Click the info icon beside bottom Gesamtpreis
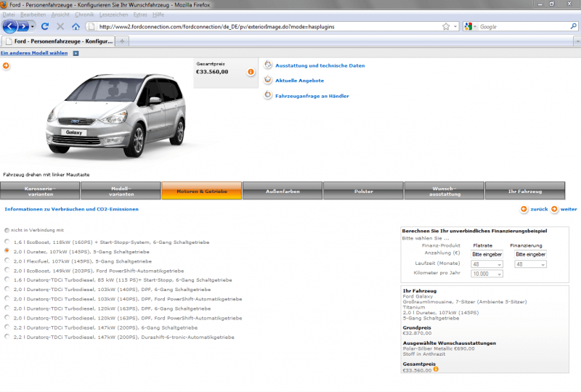Viewport: 581px width, 392px height. tap(436, 369)
